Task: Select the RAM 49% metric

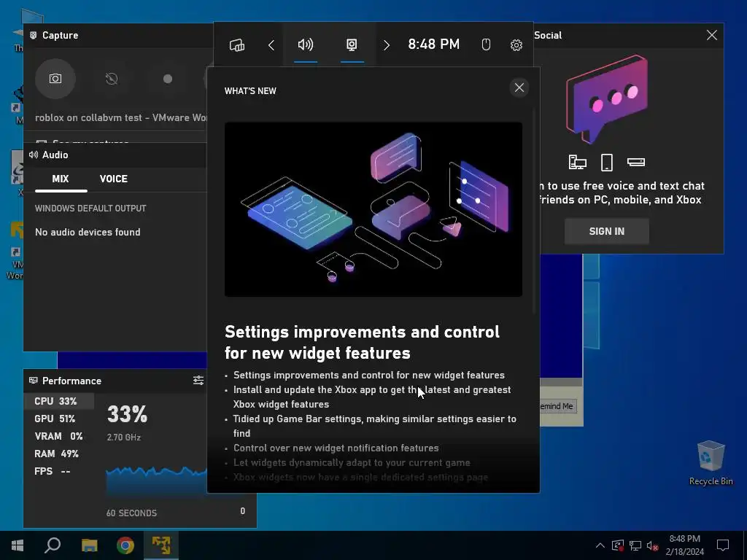Action: coord(58,454)
